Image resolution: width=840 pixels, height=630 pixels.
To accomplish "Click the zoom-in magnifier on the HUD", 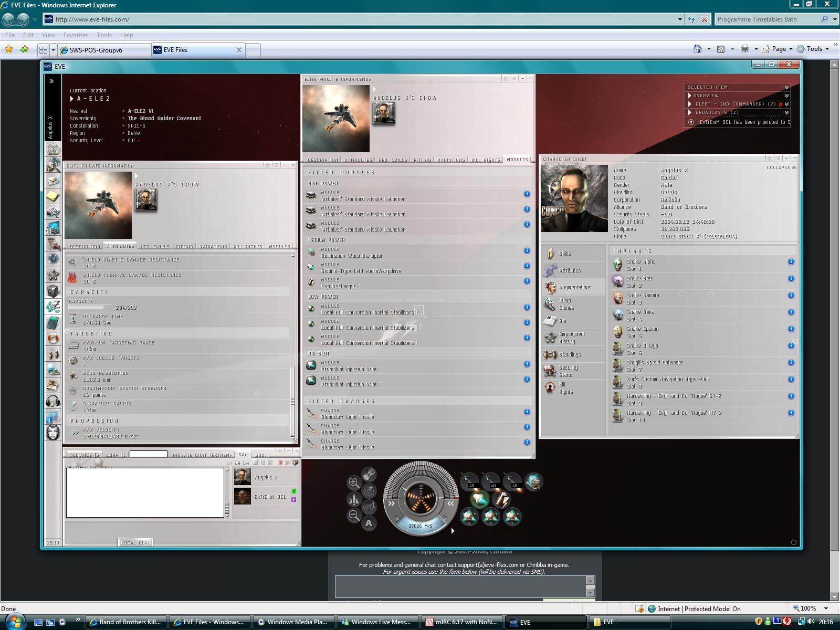I will coord(354,482).
